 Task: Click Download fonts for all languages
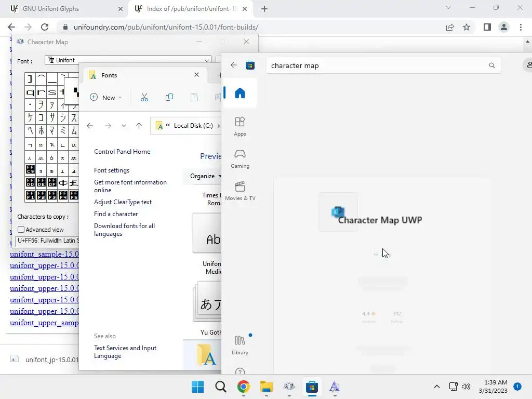point(124,230)
